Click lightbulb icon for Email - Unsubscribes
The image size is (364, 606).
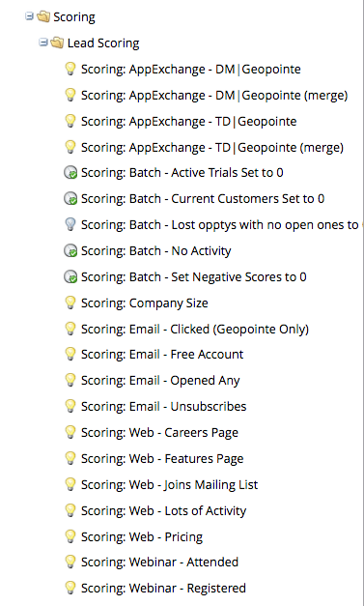pyautogui.click(x=70, y=406)
